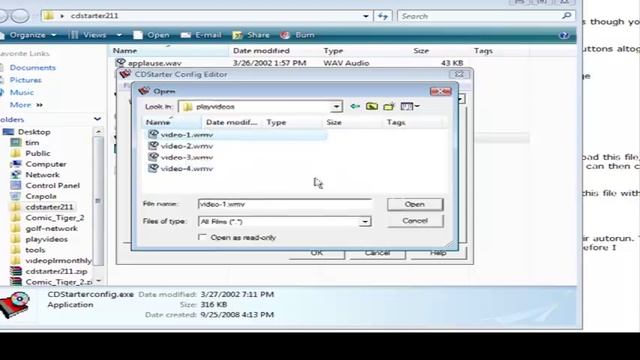Select Computer in folder tree

(x=46, y=164)
